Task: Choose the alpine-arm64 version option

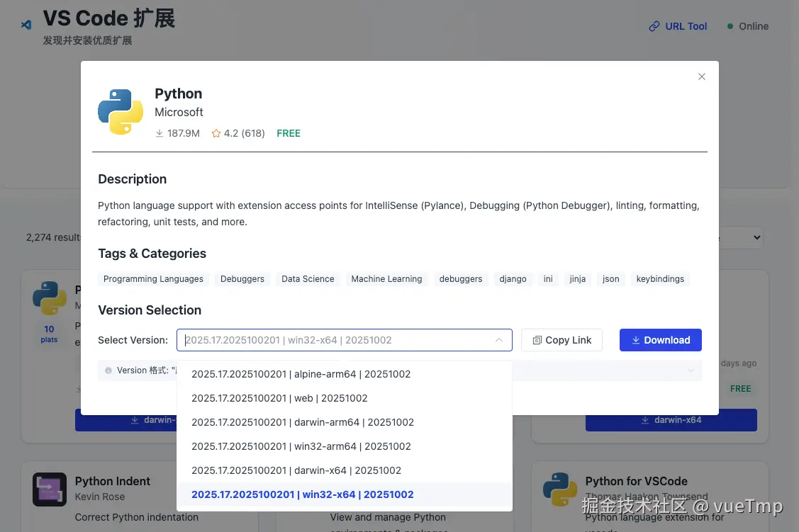Action: (x=301, y=374)
